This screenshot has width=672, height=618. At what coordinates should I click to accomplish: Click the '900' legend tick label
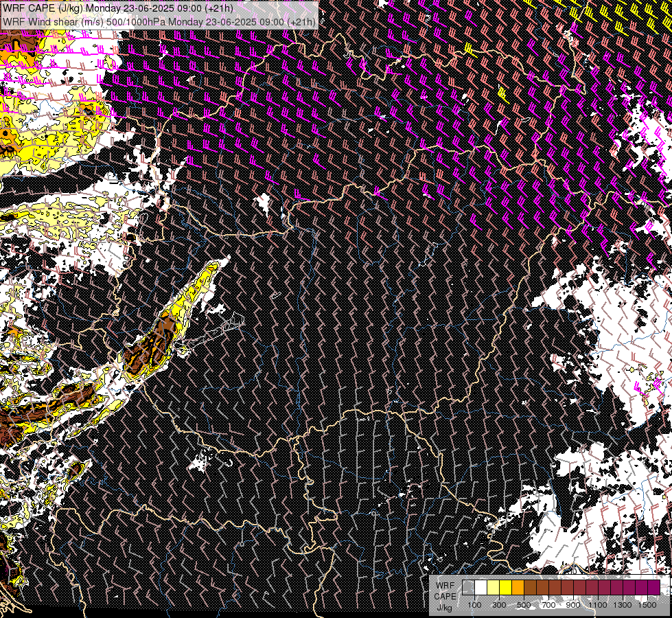[x=573, y=605]
